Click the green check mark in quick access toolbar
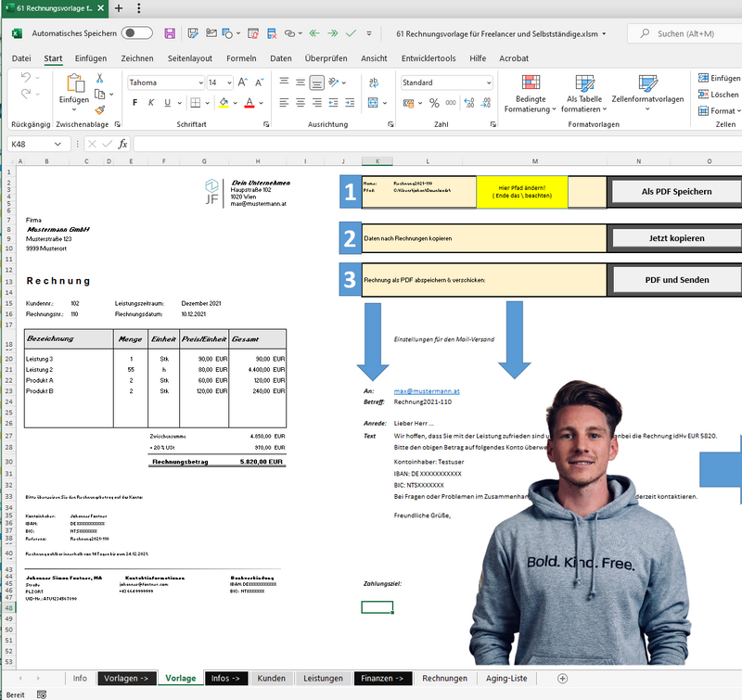Viewport: 742px width, 700px height. tap(352, 33)
